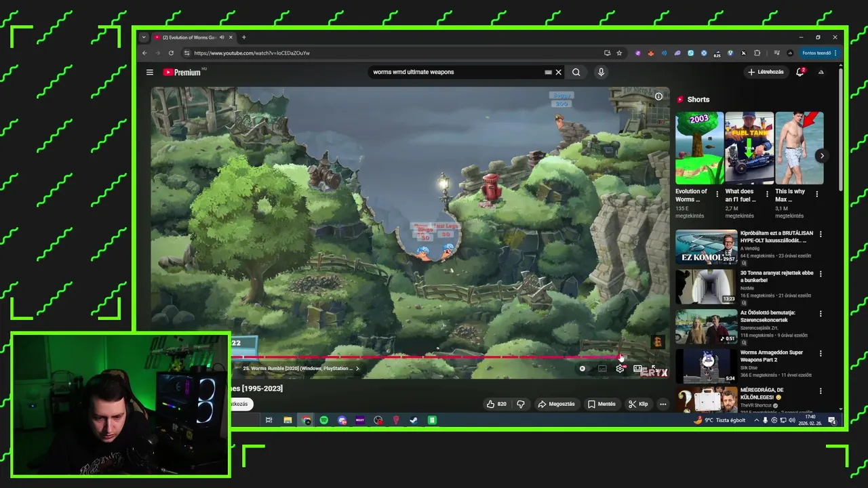Open a new browser tab

click(244, 37)
